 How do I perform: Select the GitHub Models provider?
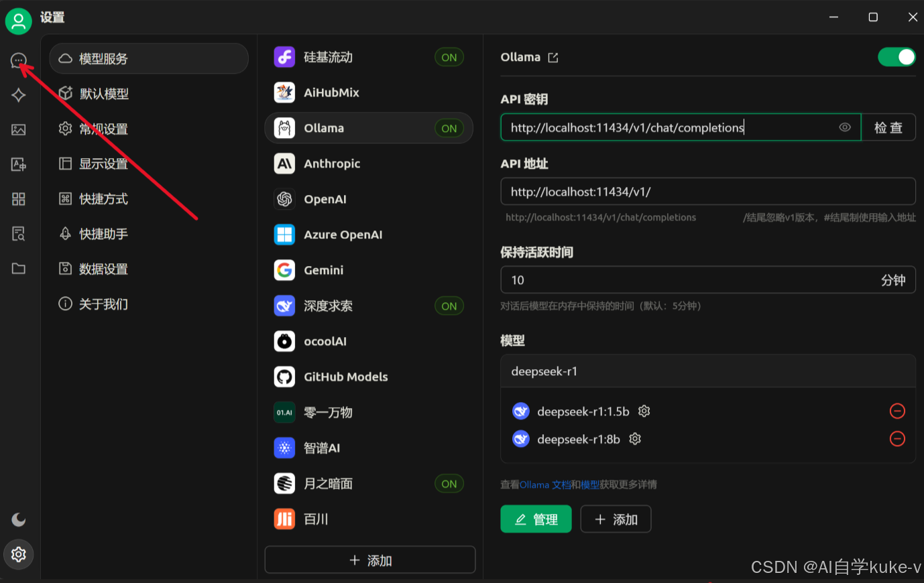click(x=369, y=377)
